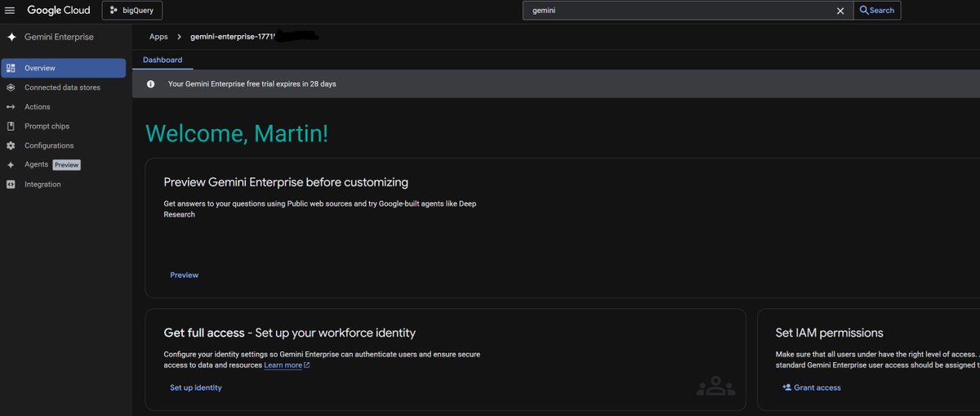This screenshot has width=980, height=416.
Task: Go to Apps breadcrumb link
Action: [x=158, y=37]
